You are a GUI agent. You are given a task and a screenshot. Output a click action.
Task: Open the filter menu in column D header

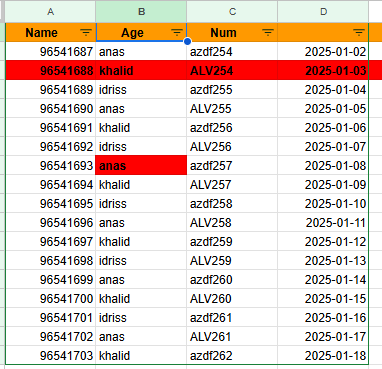pos(359,32)
